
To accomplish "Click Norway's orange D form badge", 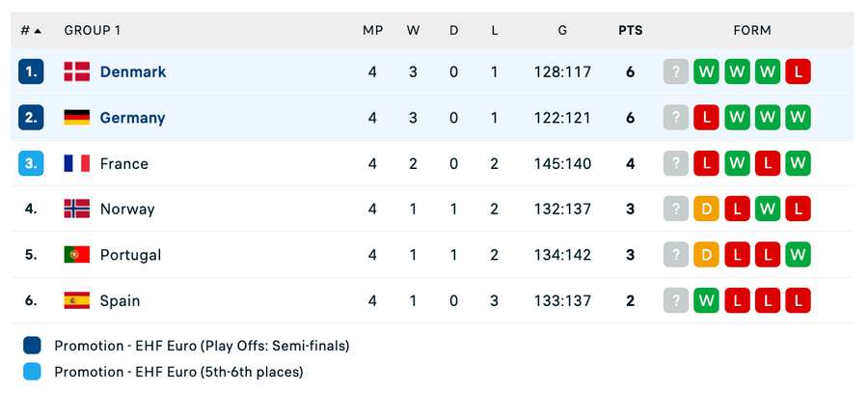I will coord(706,209).
